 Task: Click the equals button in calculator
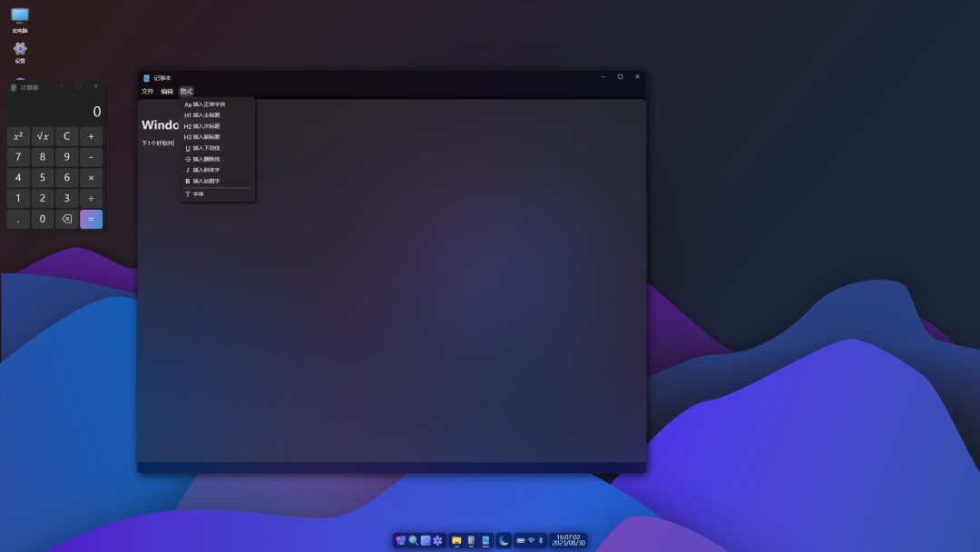tap(92, 219)
